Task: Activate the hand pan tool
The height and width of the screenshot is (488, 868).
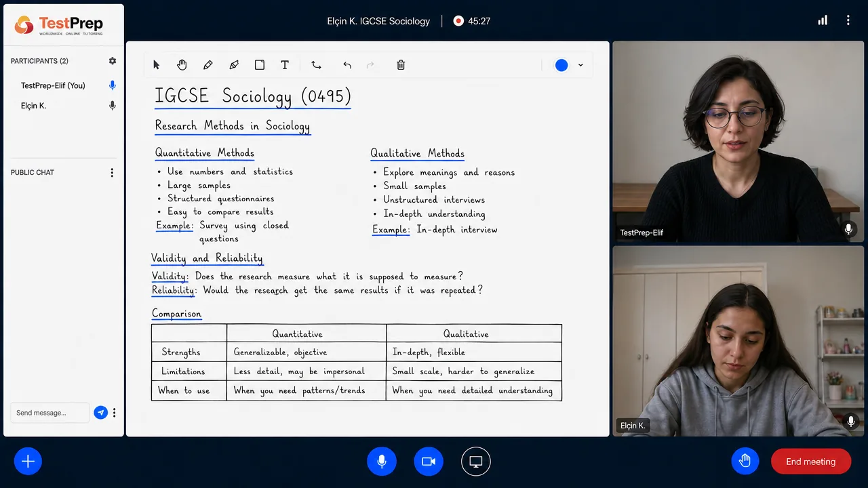Action: pyautogui.click(x=182, y=65)
